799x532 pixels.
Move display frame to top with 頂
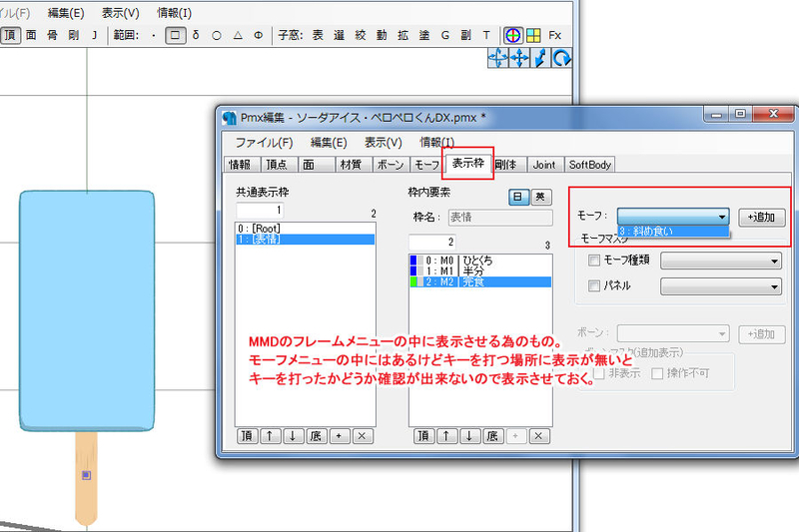pyautogui.click(x=247, y=436)
